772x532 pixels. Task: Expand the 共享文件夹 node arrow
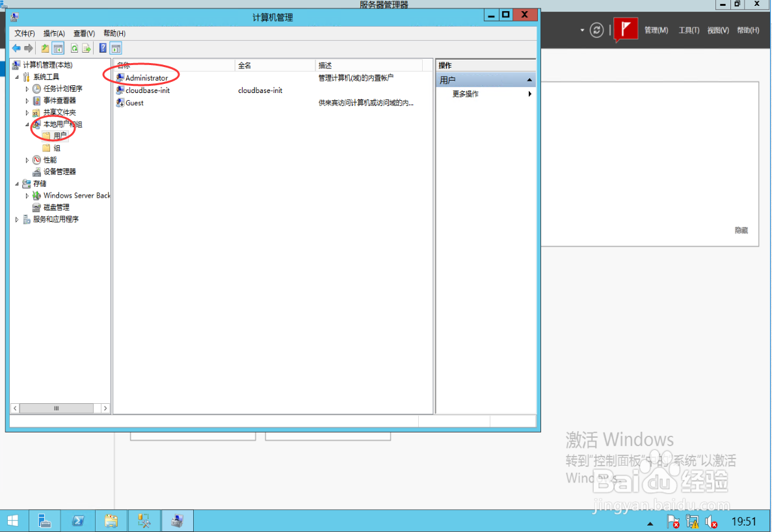click(x=27, y=113)
